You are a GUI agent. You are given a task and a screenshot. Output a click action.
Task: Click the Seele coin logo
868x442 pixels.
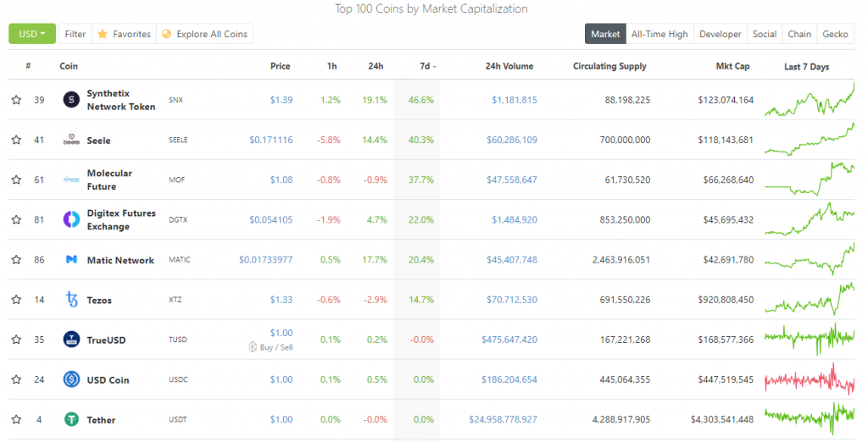click(71, 140)
